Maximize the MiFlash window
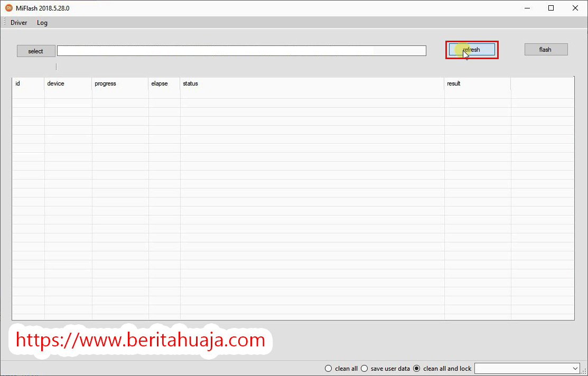 [551, 8]
